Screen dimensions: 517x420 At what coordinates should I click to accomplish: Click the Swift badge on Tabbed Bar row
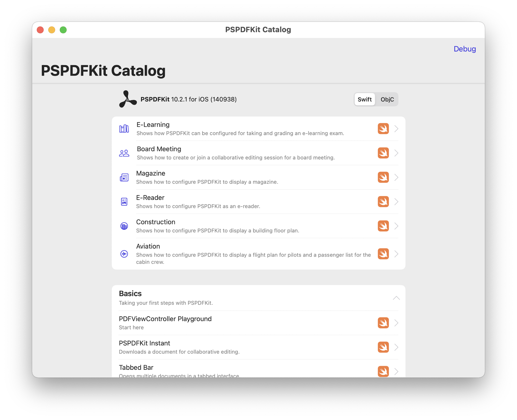click(383, 371)
